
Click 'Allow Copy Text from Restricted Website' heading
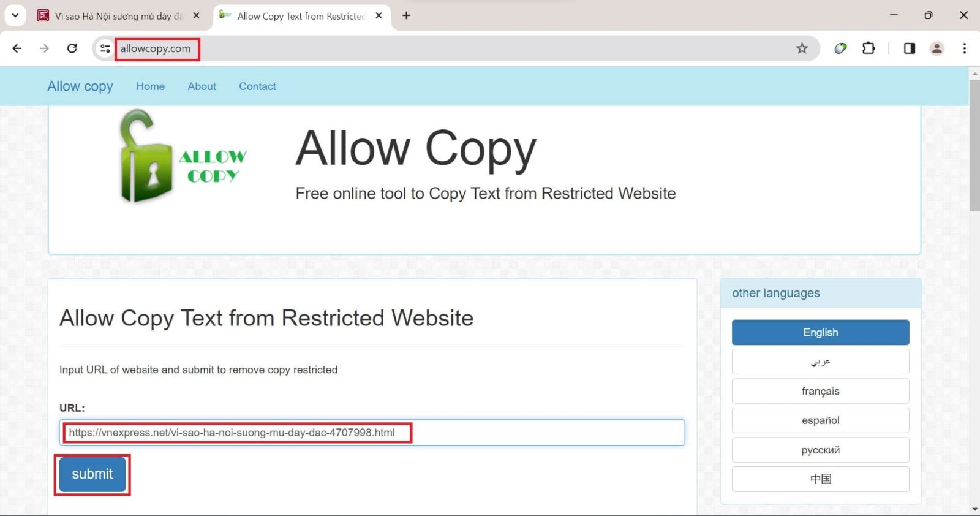coord(266,318)
